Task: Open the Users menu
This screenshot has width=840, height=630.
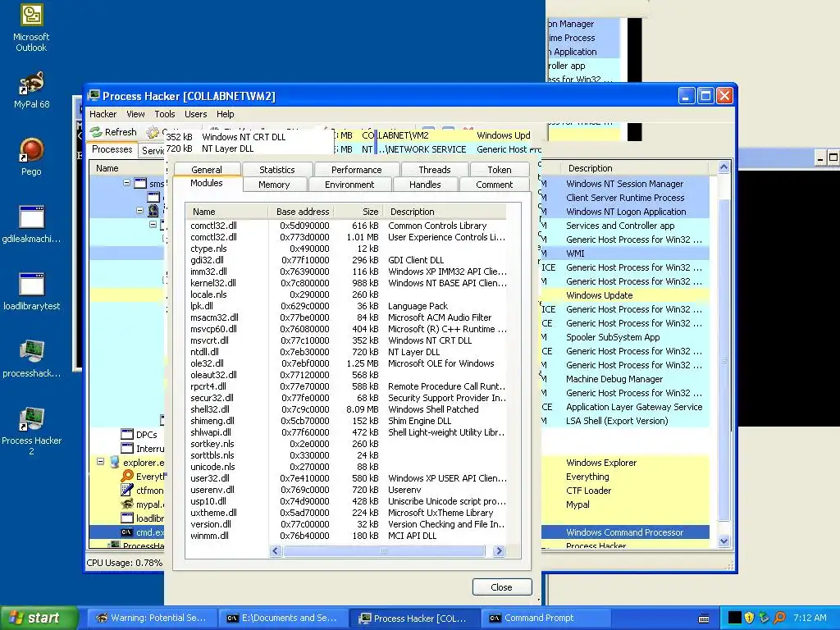Action: [x=195, y=114]
